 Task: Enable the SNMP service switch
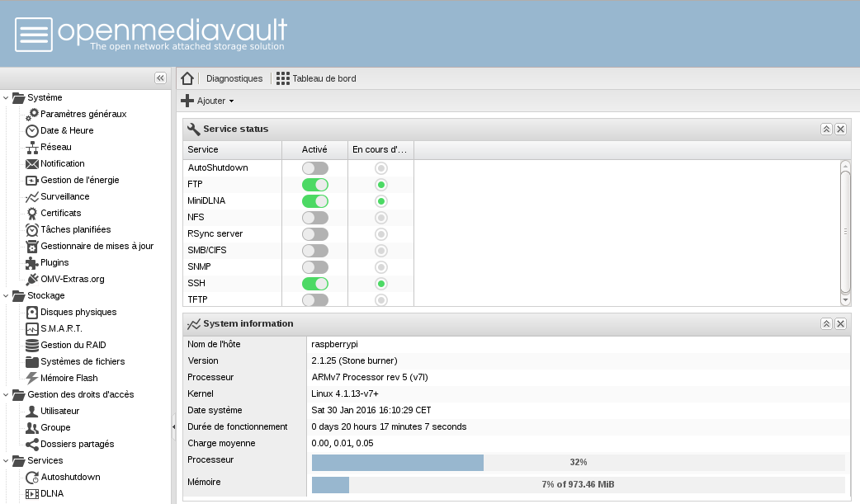coord(315,266)
